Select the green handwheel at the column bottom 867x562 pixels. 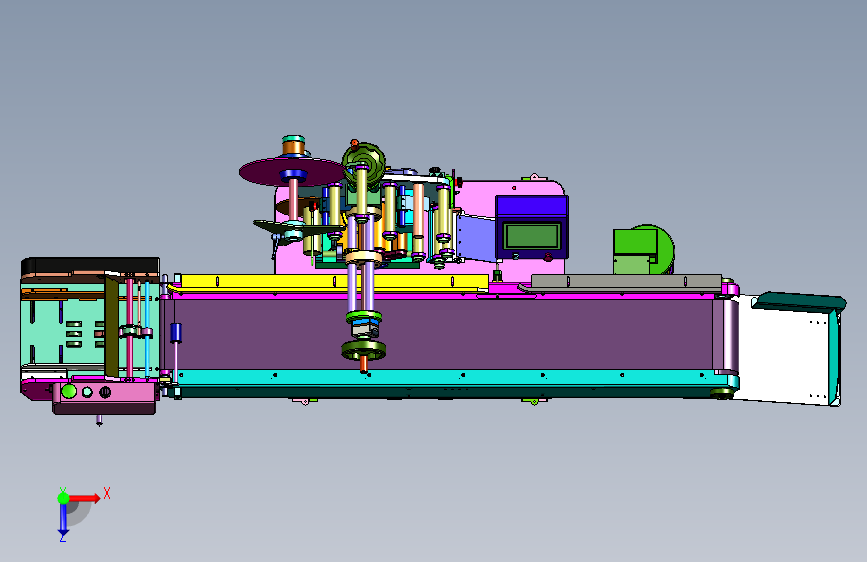[x=363, y=350]
